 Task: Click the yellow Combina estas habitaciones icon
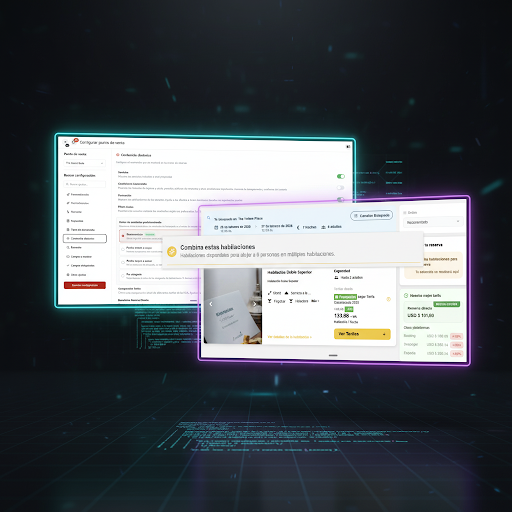point(172,252)
